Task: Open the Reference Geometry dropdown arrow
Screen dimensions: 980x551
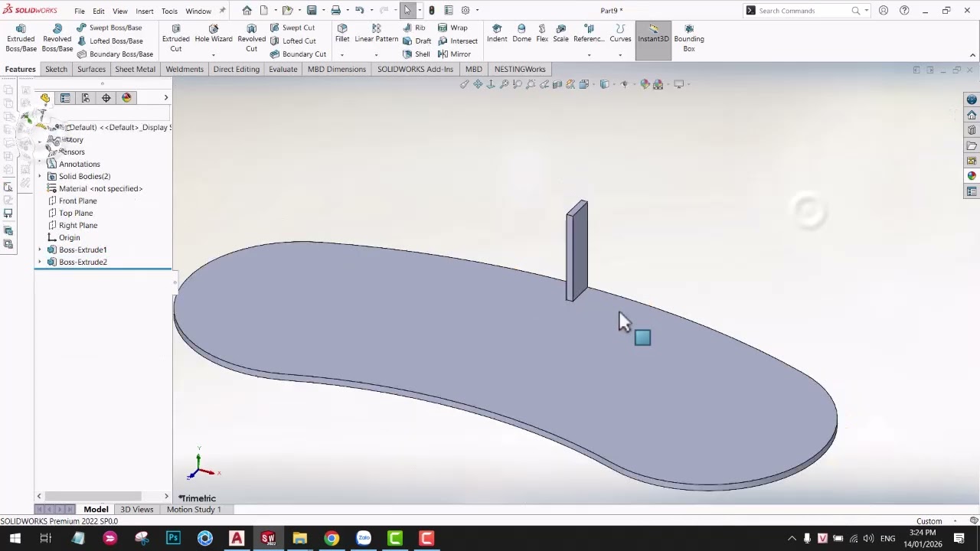Action: tap(589, 55)
